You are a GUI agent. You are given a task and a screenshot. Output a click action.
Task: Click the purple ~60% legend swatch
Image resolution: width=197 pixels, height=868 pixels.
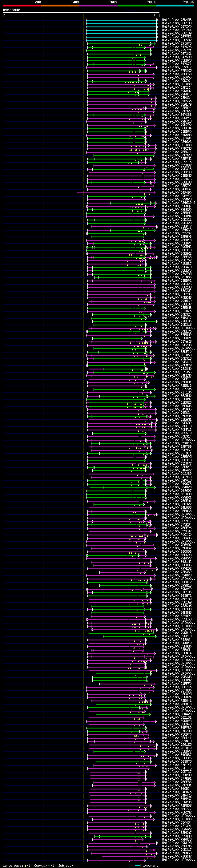98,6
